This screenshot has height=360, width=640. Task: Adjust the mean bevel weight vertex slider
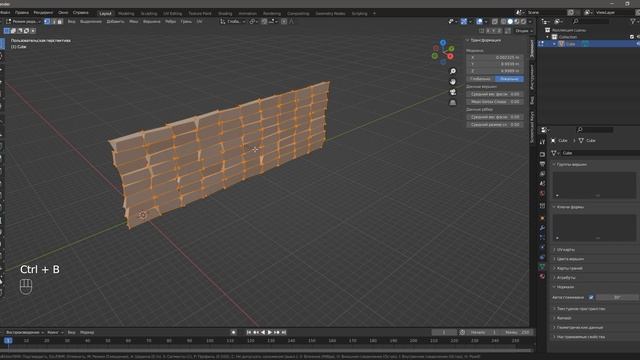(x=495, y=94)
